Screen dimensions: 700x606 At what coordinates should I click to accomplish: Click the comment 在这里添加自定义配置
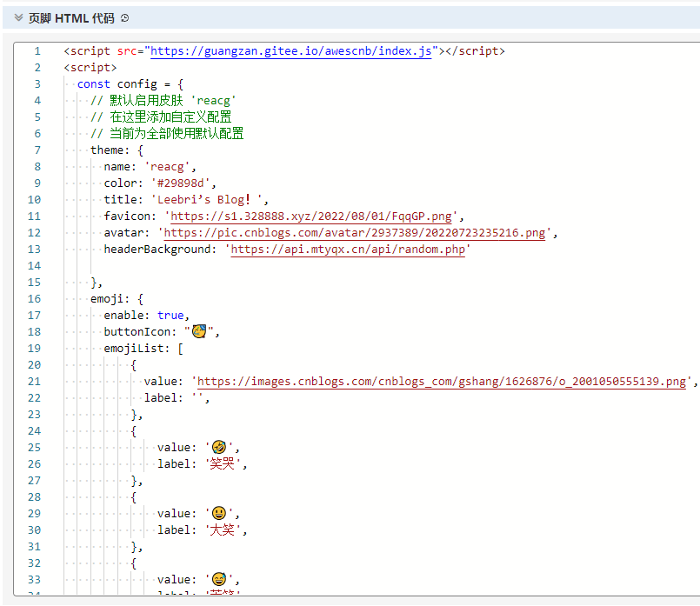coord(161,117)
